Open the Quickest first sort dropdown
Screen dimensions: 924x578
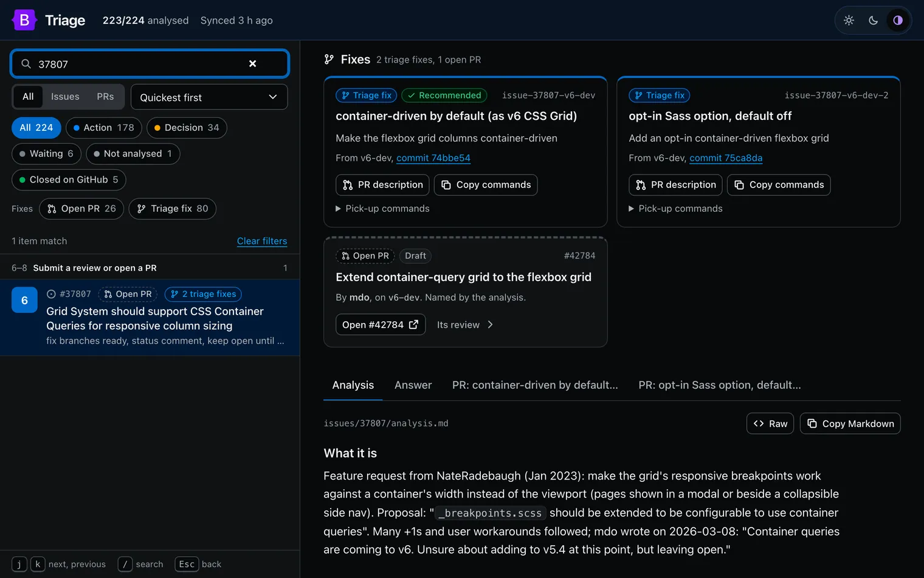tap(209, 97)
